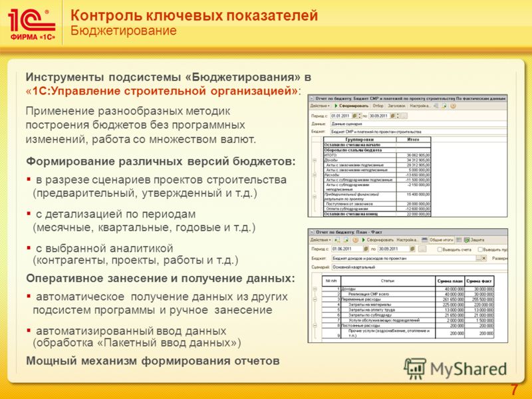Click the Поступления от заказчиков row label
Screen dimensions: 532x399
350,204
